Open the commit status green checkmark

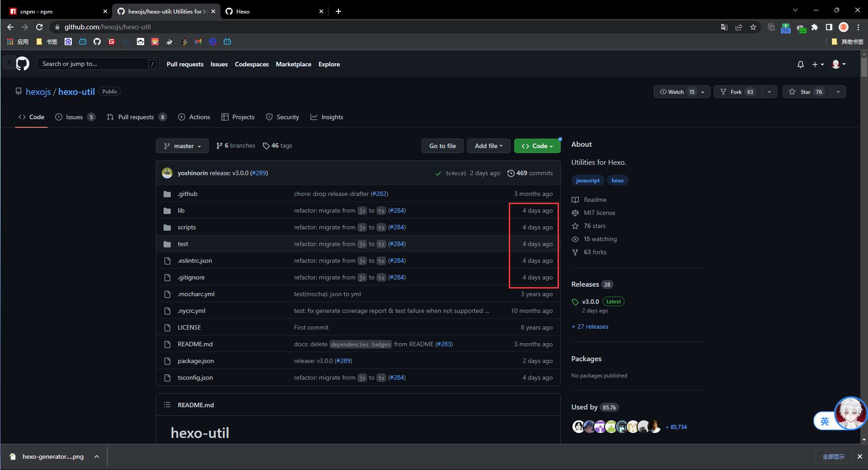(x=438, y=173)
